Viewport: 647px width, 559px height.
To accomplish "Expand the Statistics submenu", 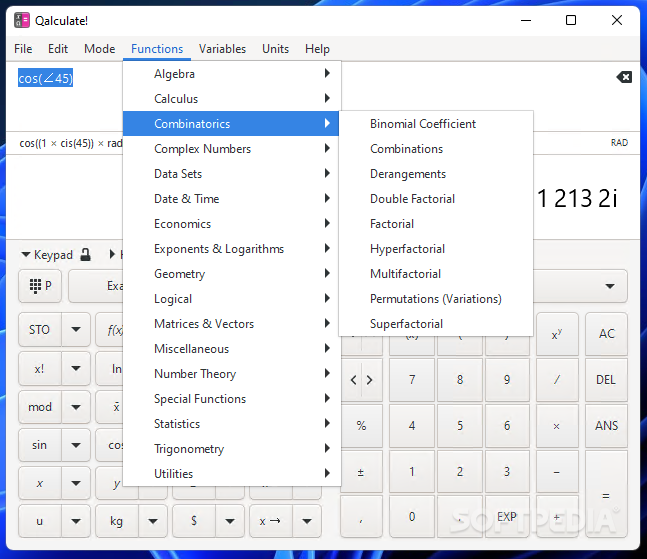I will pyautogui.click(x=231, y=423).
